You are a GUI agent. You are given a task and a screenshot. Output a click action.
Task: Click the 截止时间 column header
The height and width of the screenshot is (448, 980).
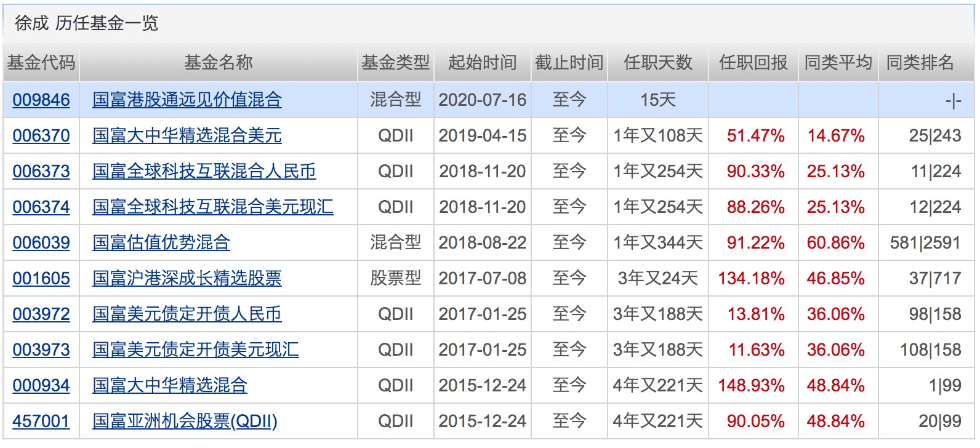point(569,63)
